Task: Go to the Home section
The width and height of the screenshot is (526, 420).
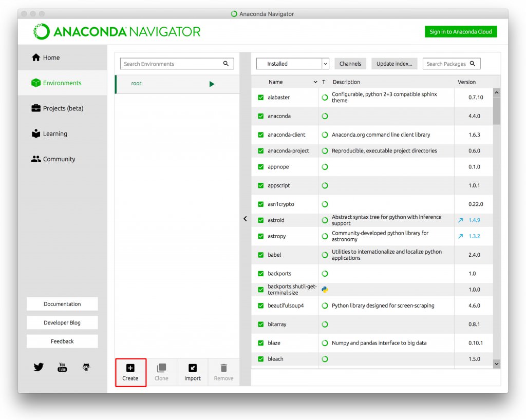Action: (x=63, y=58)
